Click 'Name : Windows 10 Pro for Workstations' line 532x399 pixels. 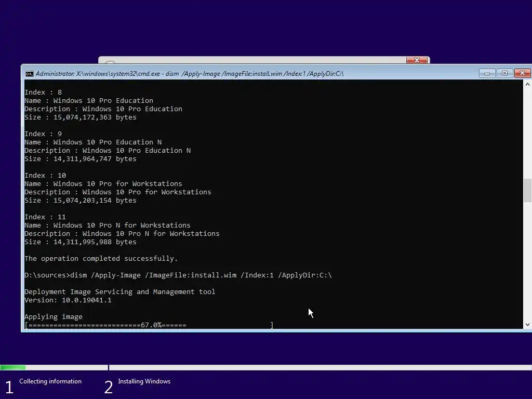coord(103,183)
